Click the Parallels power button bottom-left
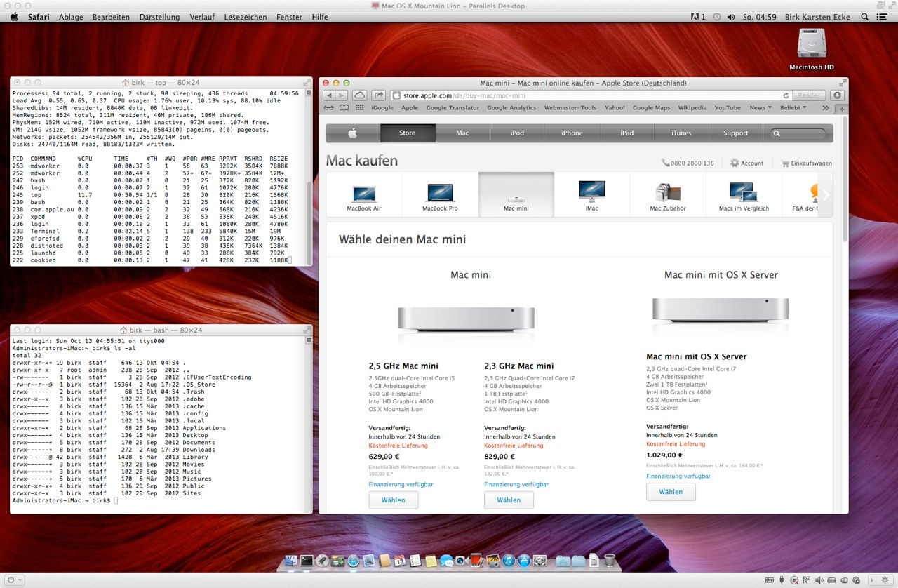898x588 pixels. (x=11, y=580)
